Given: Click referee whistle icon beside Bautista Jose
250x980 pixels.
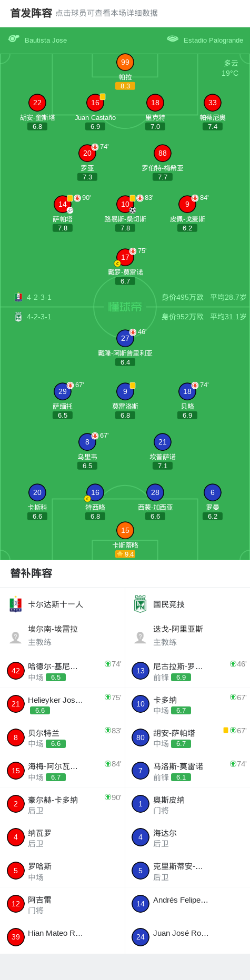Looking at the screenshot, I should [14, 39].
